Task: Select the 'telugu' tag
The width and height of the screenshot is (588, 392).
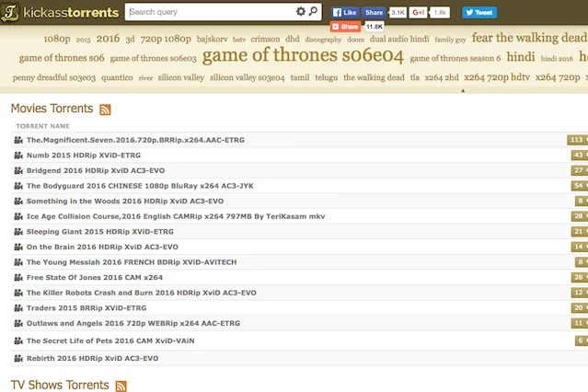Action: [x=327, y=77]
